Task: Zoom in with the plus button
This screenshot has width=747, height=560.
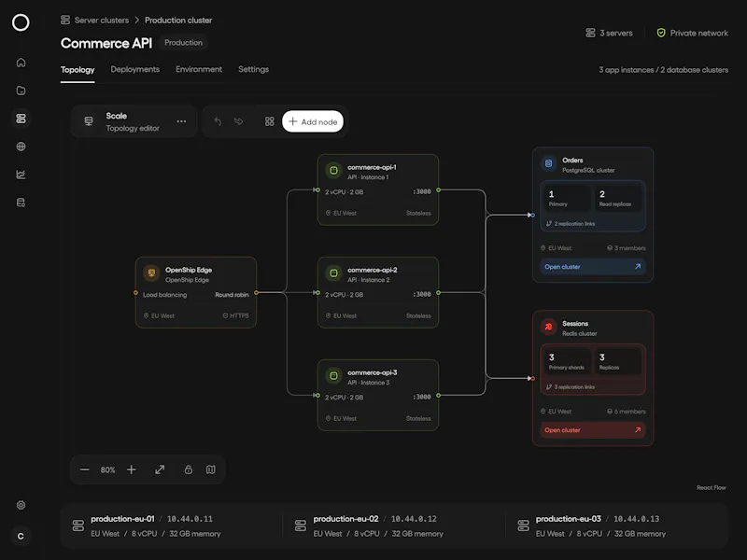Action: pos(132,470)
